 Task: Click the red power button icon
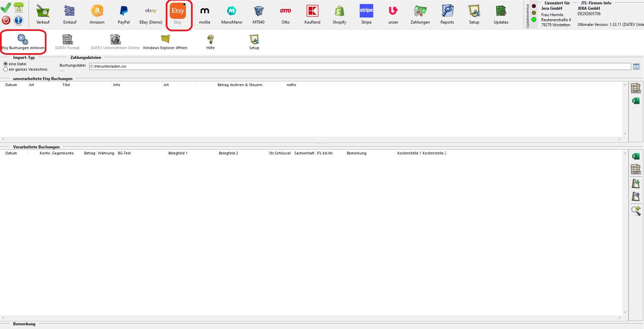(x=6, y=20)
